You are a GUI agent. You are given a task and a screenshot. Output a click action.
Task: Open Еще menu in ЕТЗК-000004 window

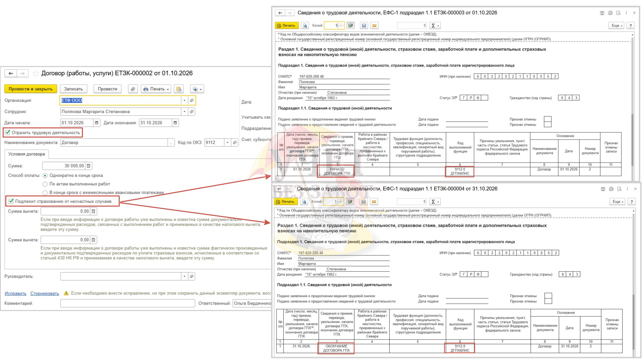pyautogui.click(x=617, y=202)
